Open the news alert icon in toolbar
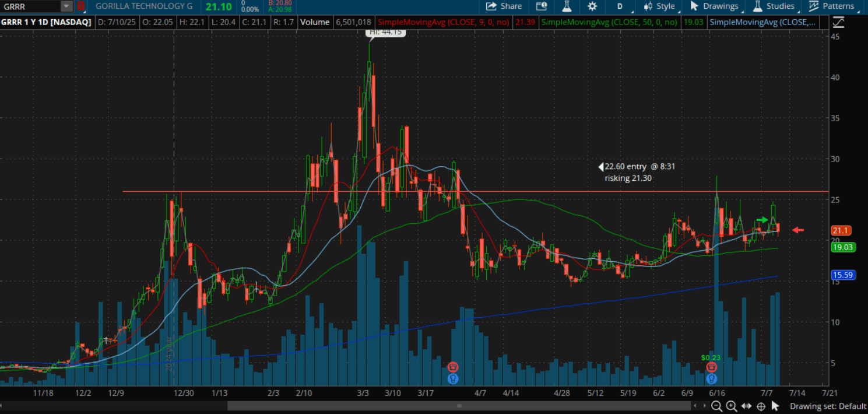The image size is (868, 414). tap(542, 6)
